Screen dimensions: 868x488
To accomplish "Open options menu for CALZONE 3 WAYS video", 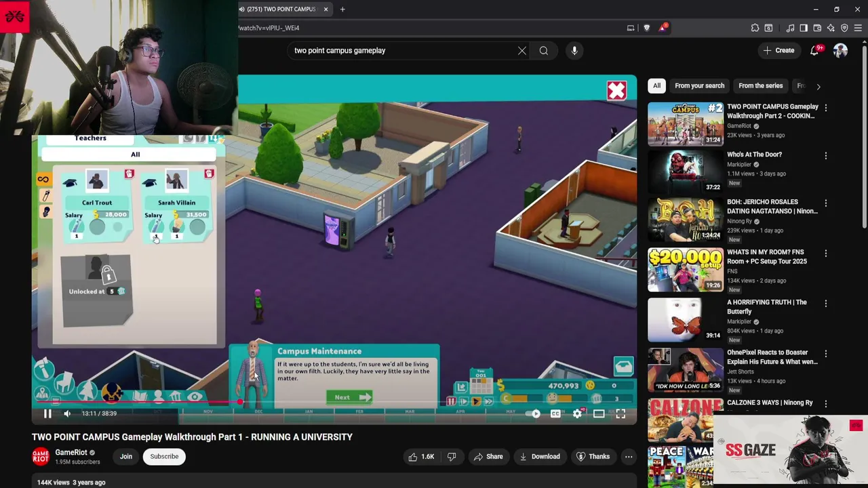I will click(825, 404).
